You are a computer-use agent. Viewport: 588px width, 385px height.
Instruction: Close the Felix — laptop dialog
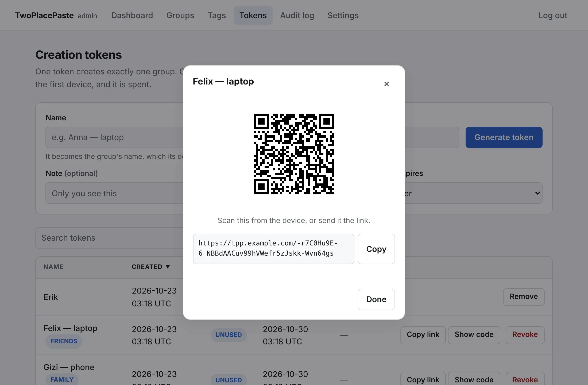tap(386, 84)
